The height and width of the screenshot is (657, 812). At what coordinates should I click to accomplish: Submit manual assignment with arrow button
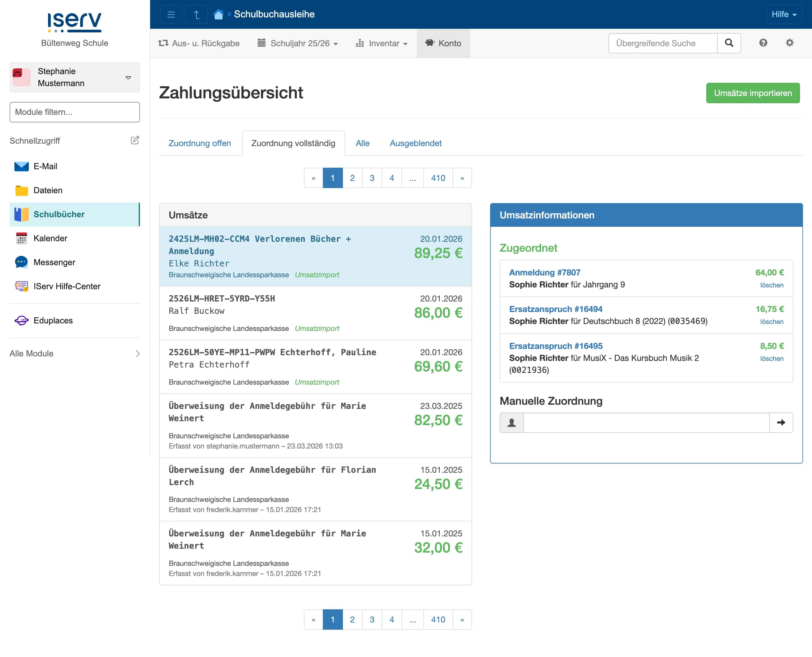tap(781, 422)
